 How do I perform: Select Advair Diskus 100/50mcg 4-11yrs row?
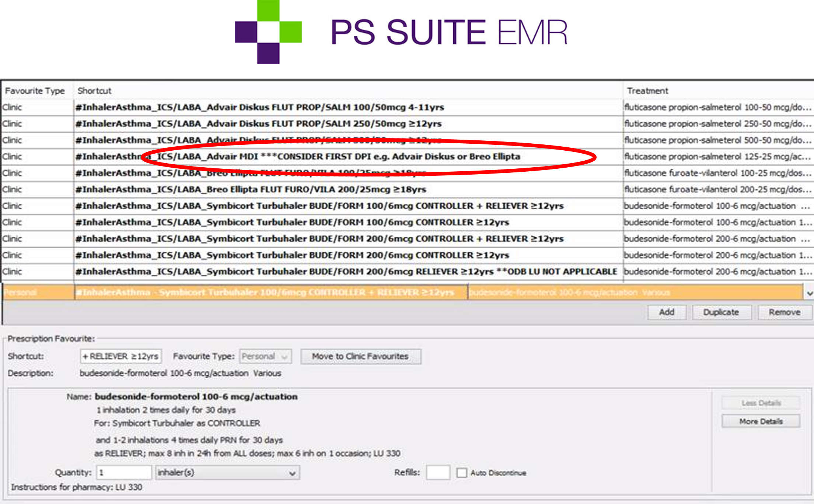407,107
